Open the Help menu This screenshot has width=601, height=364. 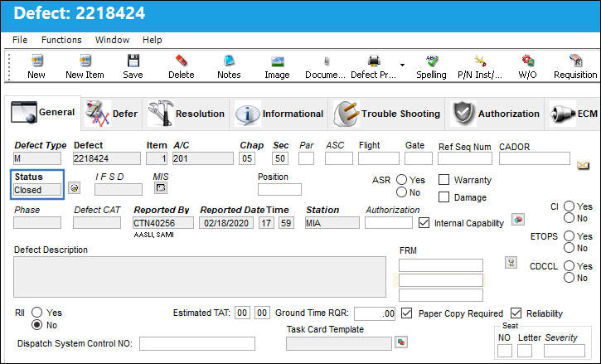coord(153,40)
